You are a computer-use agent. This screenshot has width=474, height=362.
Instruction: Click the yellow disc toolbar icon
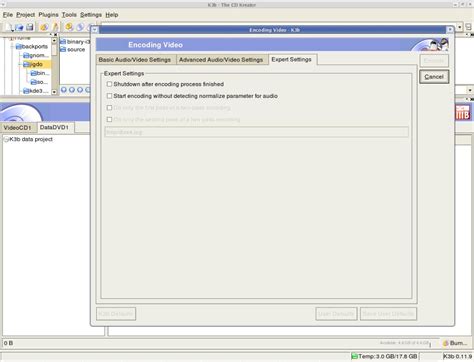point(69,27)
